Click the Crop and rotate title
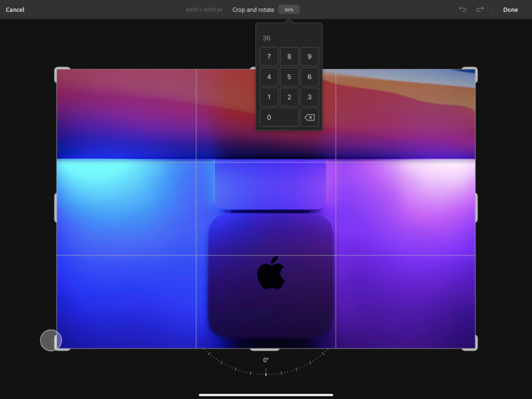 coord(253,9)
